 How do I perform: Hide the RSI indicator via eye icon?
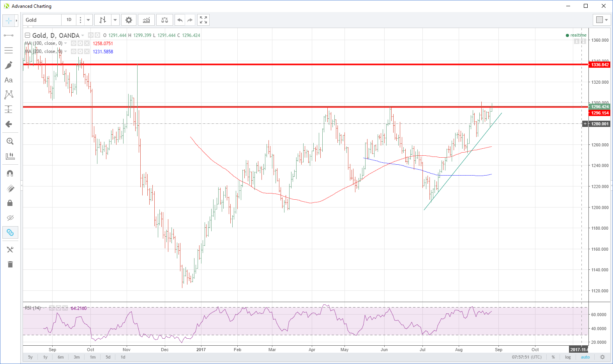pos(52,308)
